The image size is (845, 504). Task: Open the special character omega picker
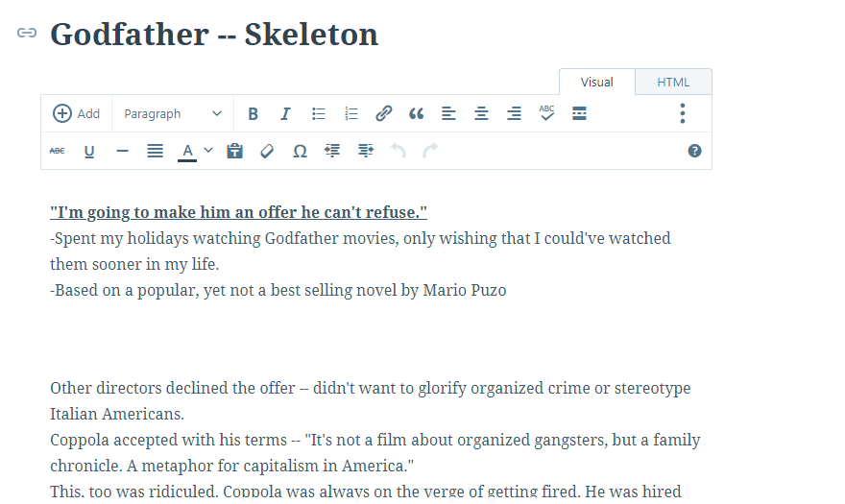pos(300,151)
